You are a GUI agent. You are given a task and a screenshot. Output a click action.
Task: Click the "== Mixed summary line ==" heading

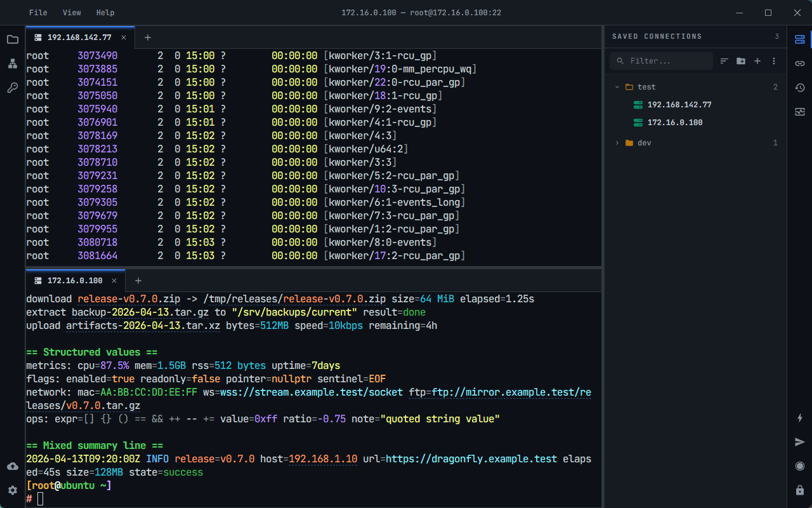pos(95,446)
